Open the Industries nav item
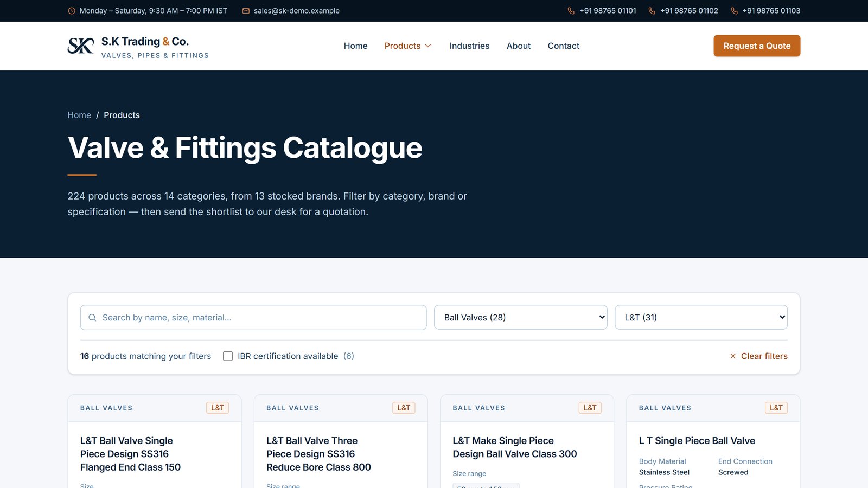 [469, 46]
